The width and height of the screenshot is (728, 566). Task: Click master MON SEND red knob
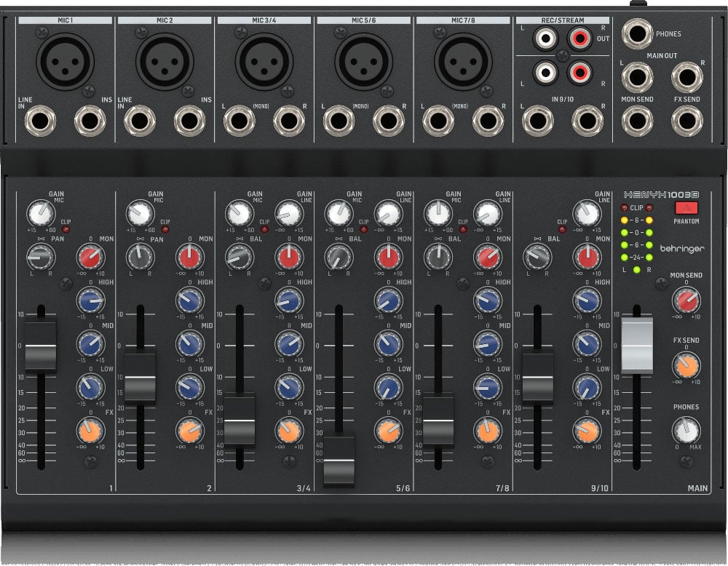(687, 300)
